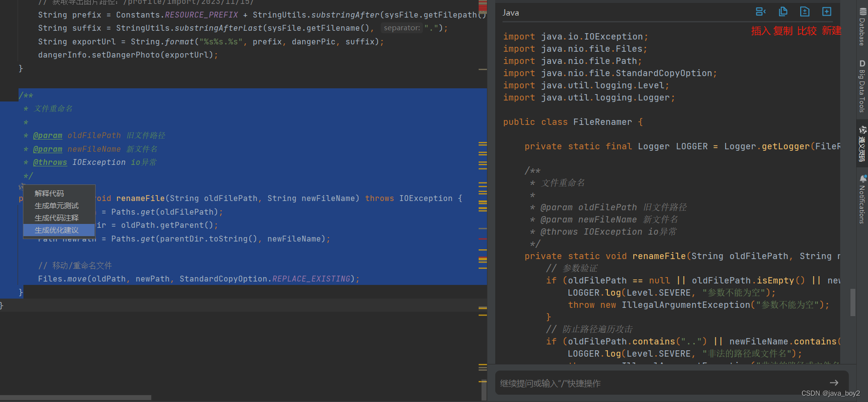Screen dimensions: 868x402
Task: Click import java.nio.file.Files line in chat
Action: 575,49
